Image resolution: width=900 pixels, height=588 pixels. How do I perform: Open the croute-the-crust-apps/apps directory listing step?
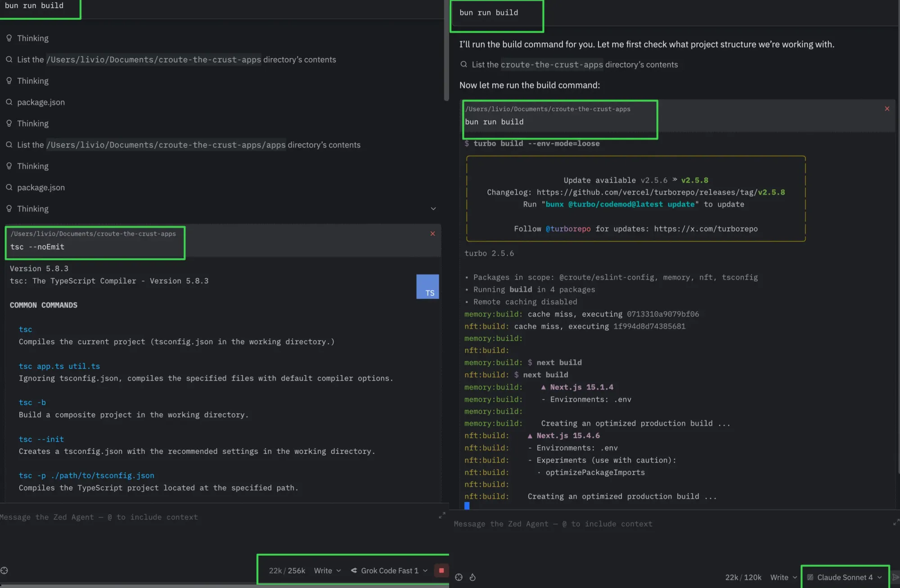pyautogui.click(x=188, y=145)
